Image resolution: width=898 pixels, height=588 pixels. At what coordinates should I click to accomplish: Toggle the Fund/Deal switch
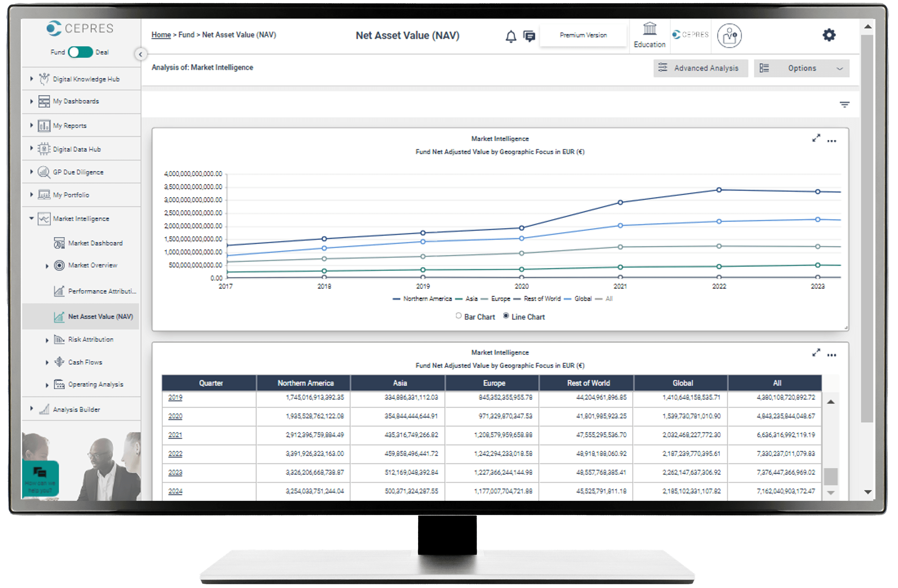click(x=80, y=52)
